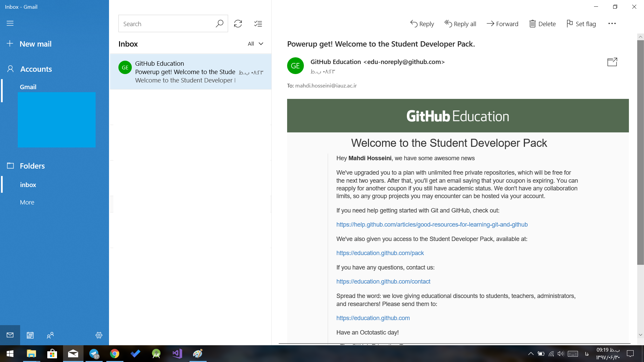Select the inbox folder
This screenshot has width=644, height=362.
tap(28, 185)
